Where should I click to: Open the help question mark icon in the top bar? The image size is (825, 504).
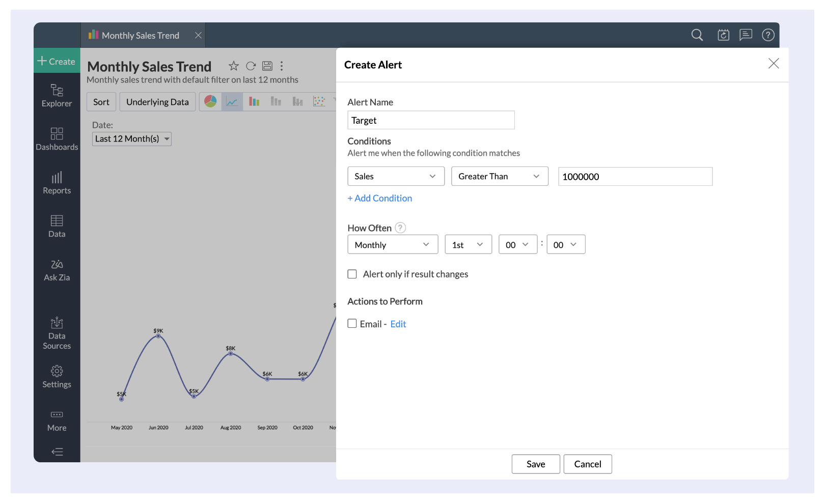tap(768, 35)
